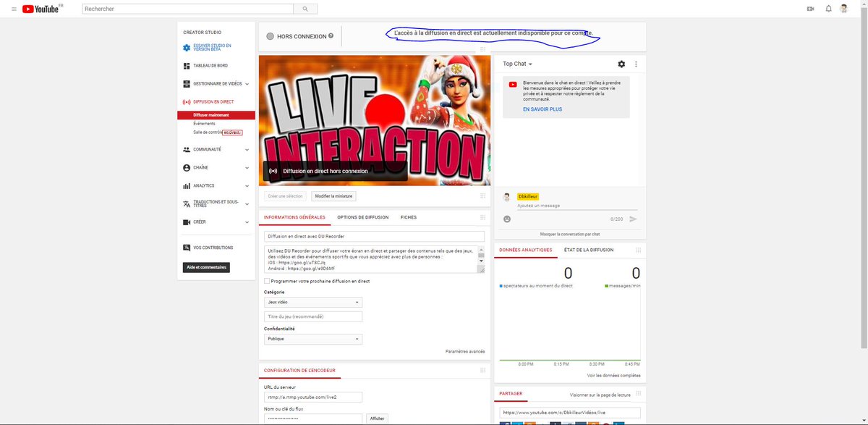The height and width of the screenshot is (425, 868).
Task: Check Programmer votre prochaine diffusion en direct
Action: coord(267,281)
